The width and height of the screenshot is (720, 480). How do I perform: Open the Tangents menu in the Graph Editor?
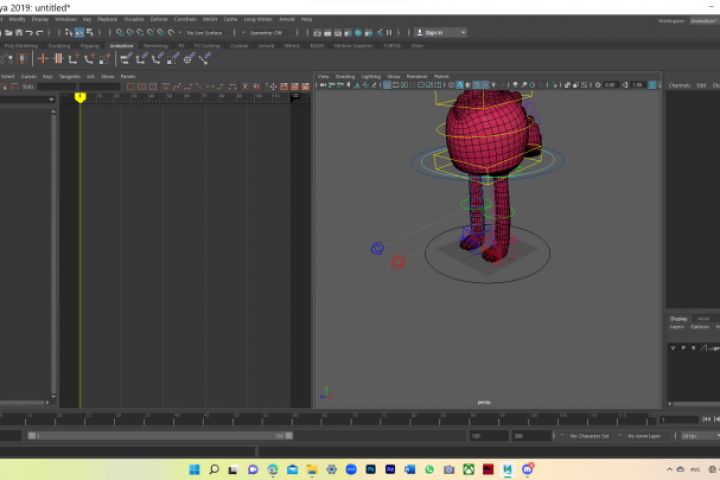click(70, 76)
